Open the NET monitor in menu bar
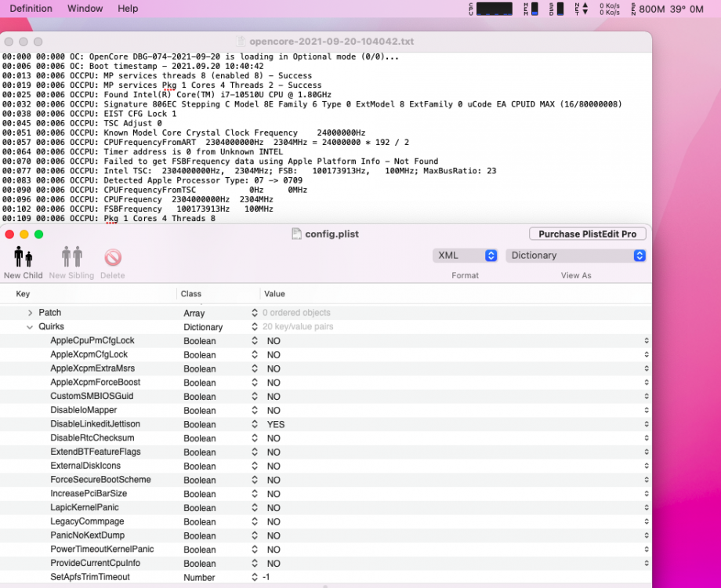721x588 pixels. click(x=582, y=9)
